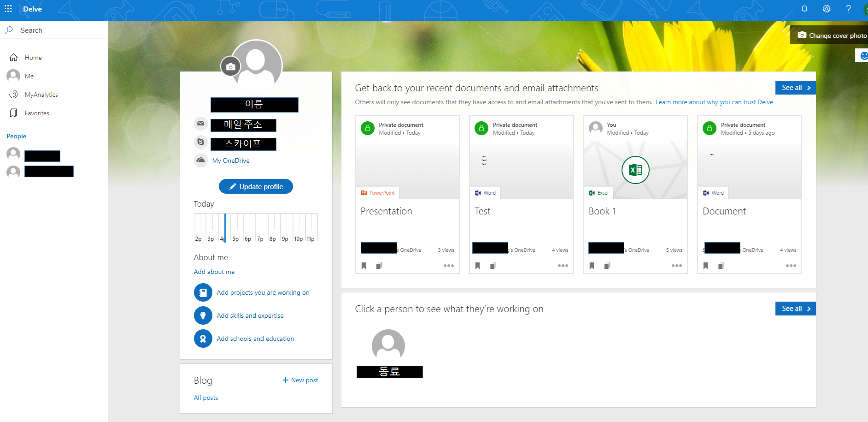The image size is (868, 422).
Task: Open All posts in Blog
Action: pos(206,398)
